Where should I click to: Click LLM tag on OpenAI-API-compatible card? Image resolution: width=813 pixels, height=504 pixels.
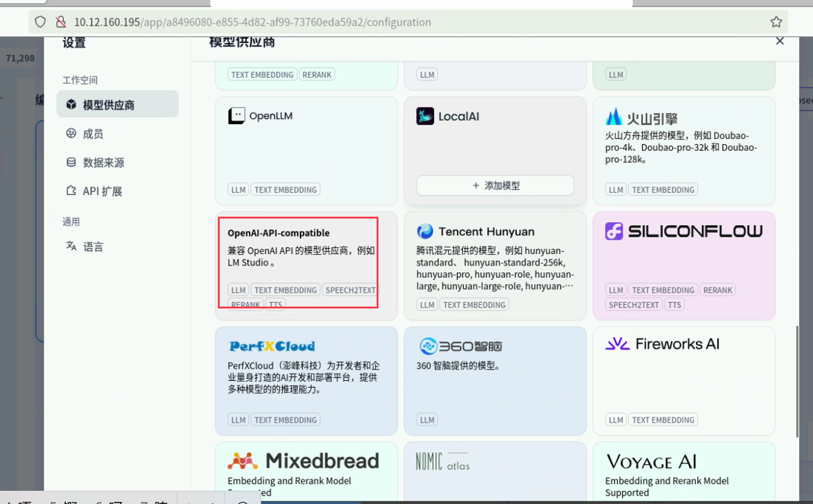click(x=238, y=290)
